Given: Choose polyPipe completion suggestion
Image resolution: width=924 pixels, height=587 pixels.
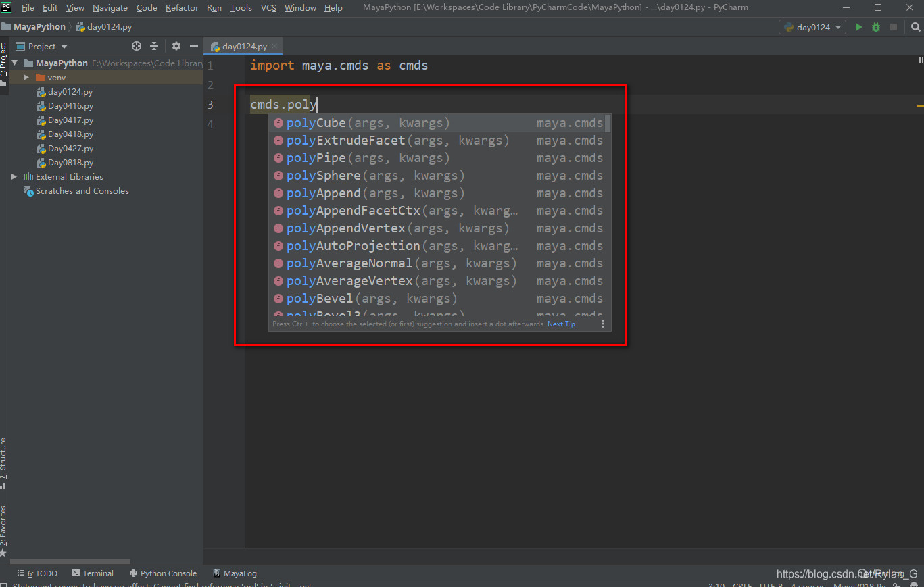Looking at the screenshot, I should tap(438, 158).
